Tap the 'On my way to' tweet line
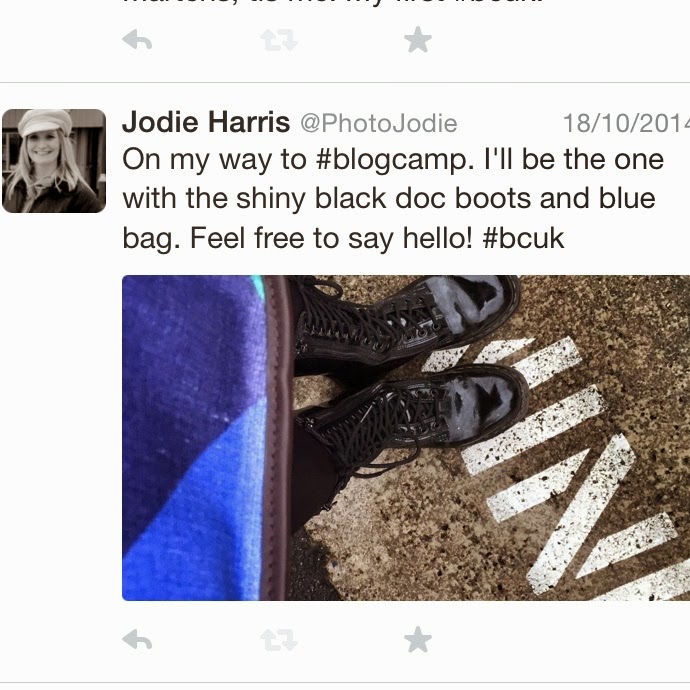This screenshot has height=690, width=690. (214, 160)
